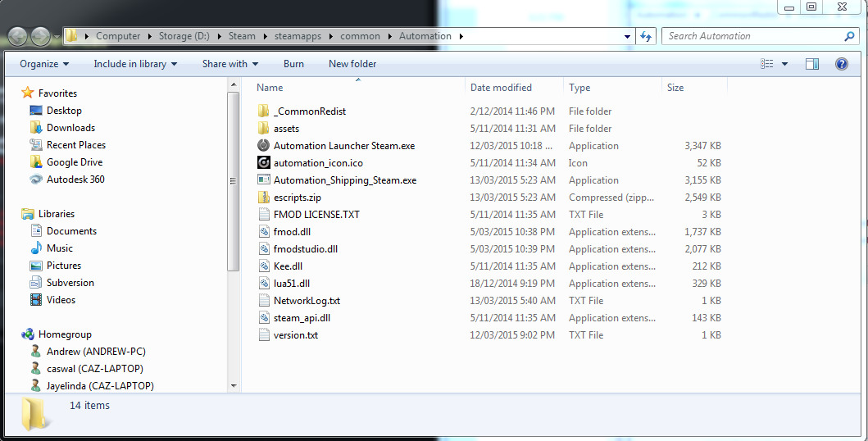Open the Subversion library
The image size is (868, 441).
62,282
